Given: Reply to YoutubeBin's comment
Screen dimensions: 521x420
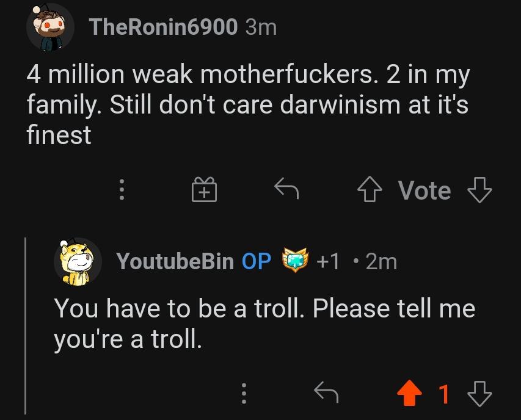Looking at the screenshot, I should pyautogui.click(x=327, y=393).
